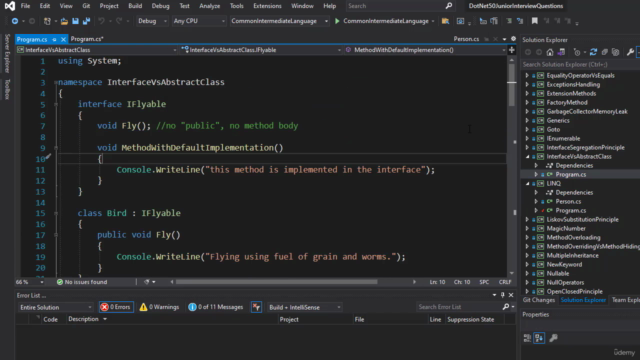Toggle the bookmark icon in toolbar
The height and width of the screenshot is (360, 640).
534,21
